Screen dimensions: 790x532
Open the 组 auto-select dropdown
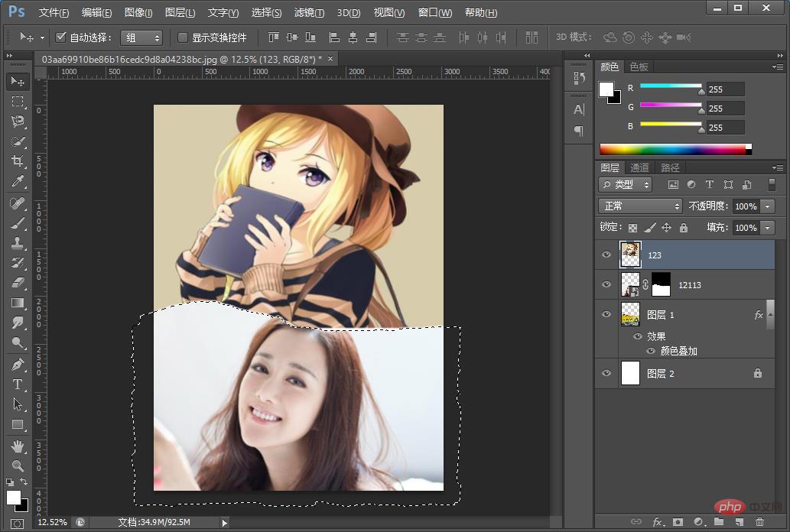[x=141, y=37]
